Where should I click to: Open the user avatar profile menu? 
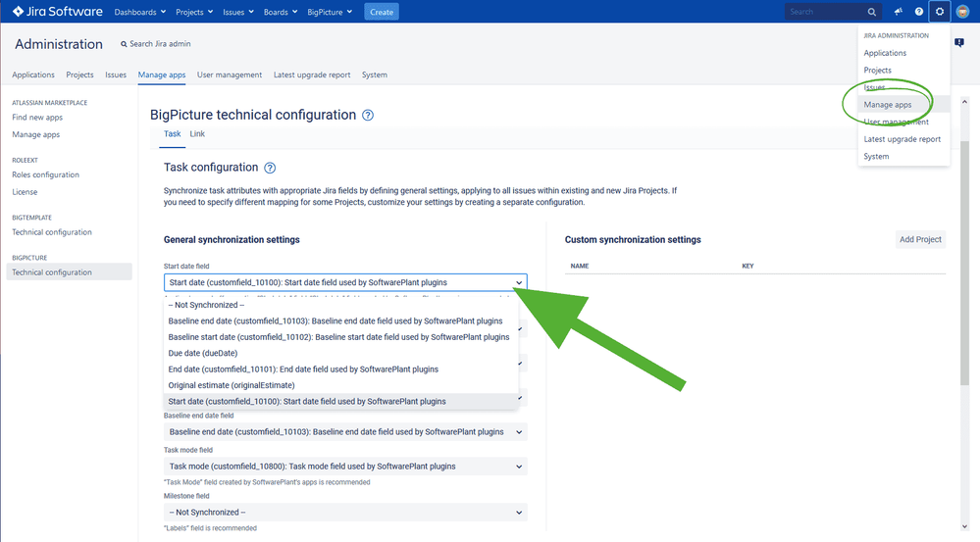(x=962, y=11)
